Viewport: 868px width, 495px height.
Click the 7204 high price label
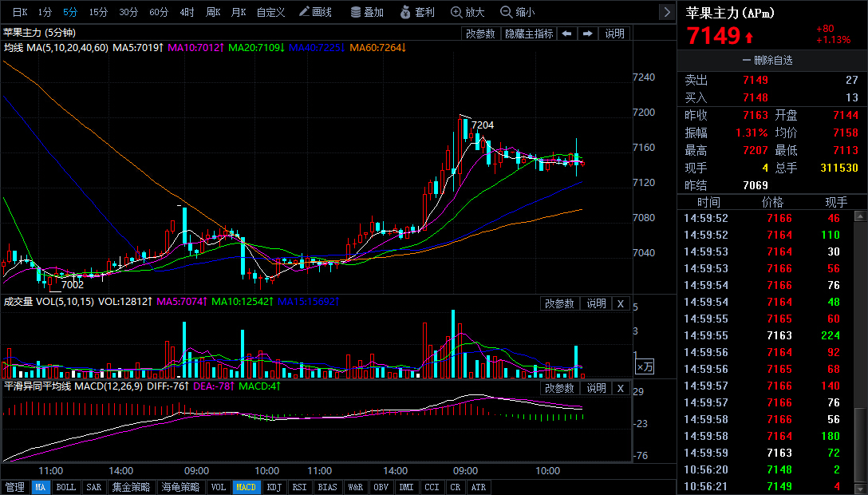coord(483,125)
